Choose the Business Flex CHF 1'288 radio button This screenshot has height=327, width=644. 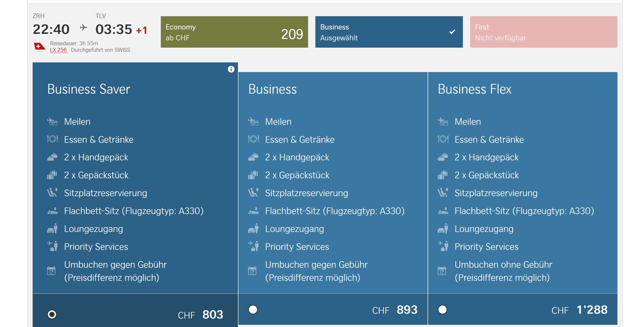(442, 310)
